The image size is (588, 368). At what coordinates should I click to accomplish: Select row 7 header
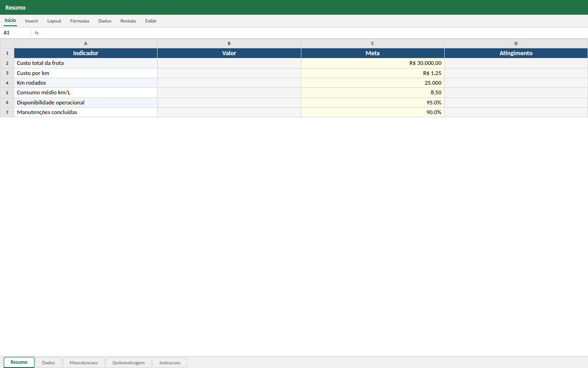pyautogui.click(x=7, y=112)
